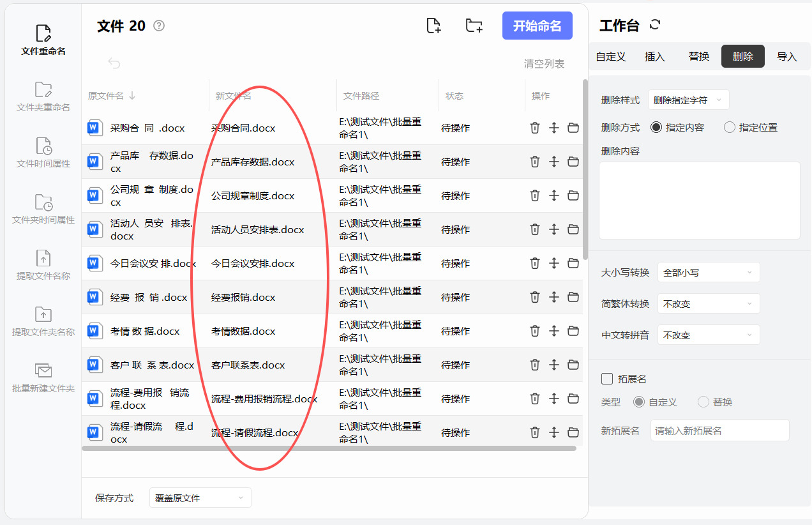Switch to the 插入 tab

pyautogui.click(x=655, y=56)
